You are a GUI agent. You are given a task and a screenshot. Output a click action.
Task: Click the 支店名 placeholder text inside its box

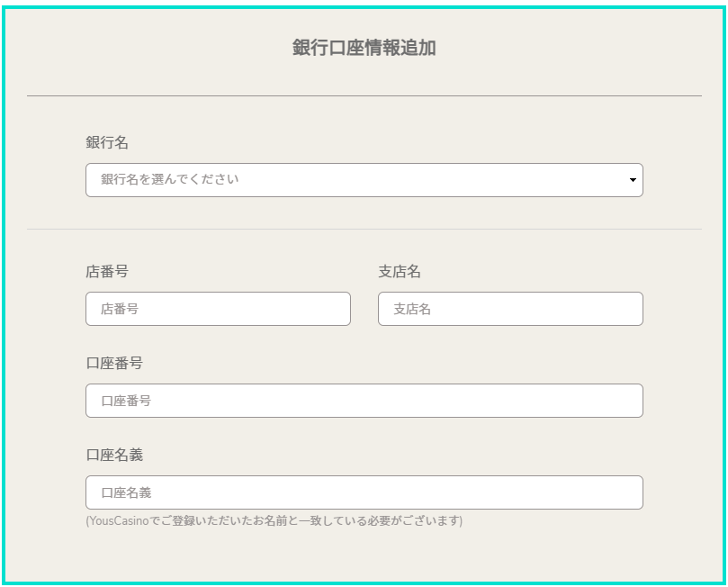(x=412, y=309)
